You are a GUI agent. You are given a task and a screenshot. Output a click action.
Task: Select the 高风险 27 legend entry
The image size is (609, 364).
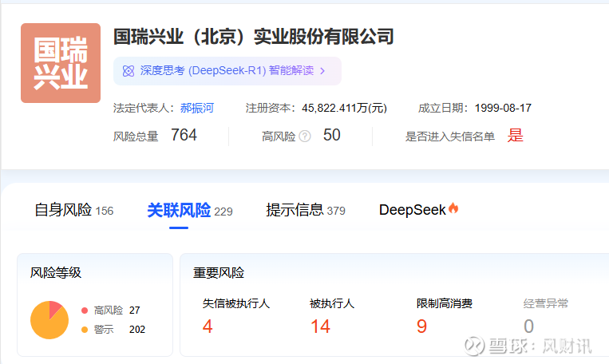coord(111,311)
